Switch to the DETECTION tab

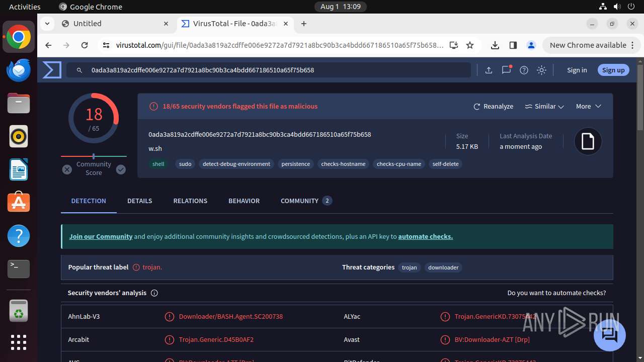click(x=89, y=201)
